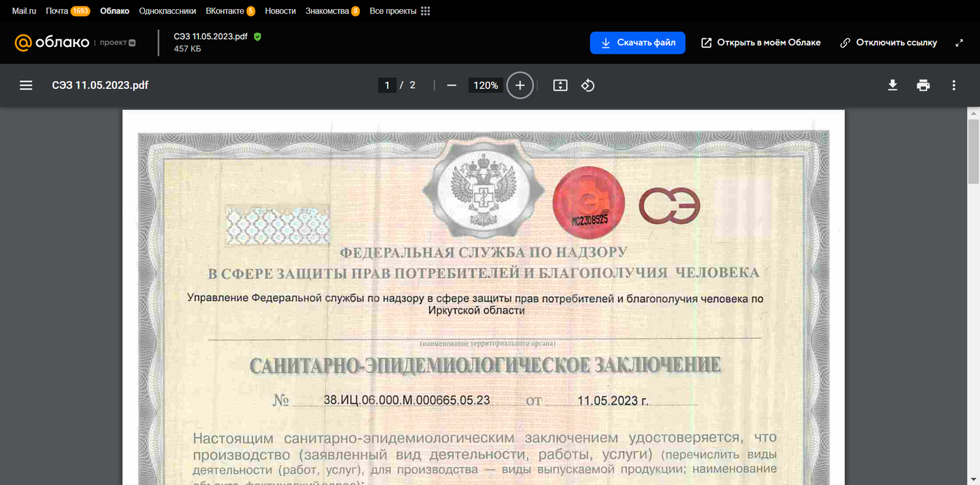The width and height of the screenshot is (980, 485).
Task: Click the 120% zoom level field
Action: click(486, 85)
